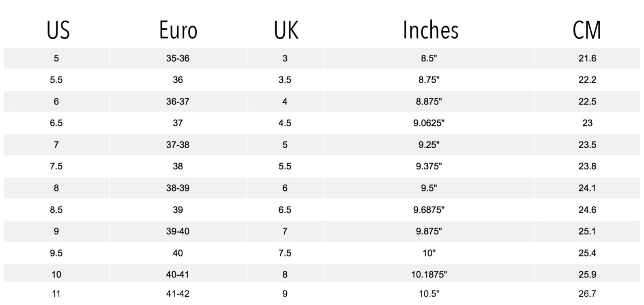644x305 pixels.
Task: Click the 8.75" inches value
Action: (429, 80)
